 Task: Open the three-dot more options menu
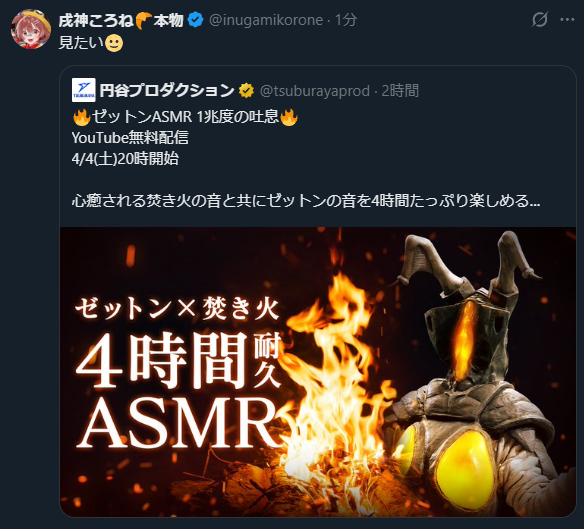(x=567, y=19)
